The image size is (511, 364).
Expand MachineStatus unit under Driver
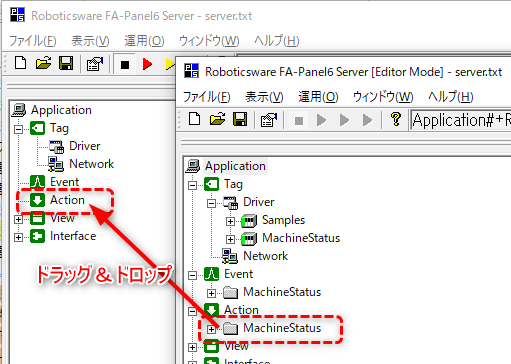coord(230,239)
